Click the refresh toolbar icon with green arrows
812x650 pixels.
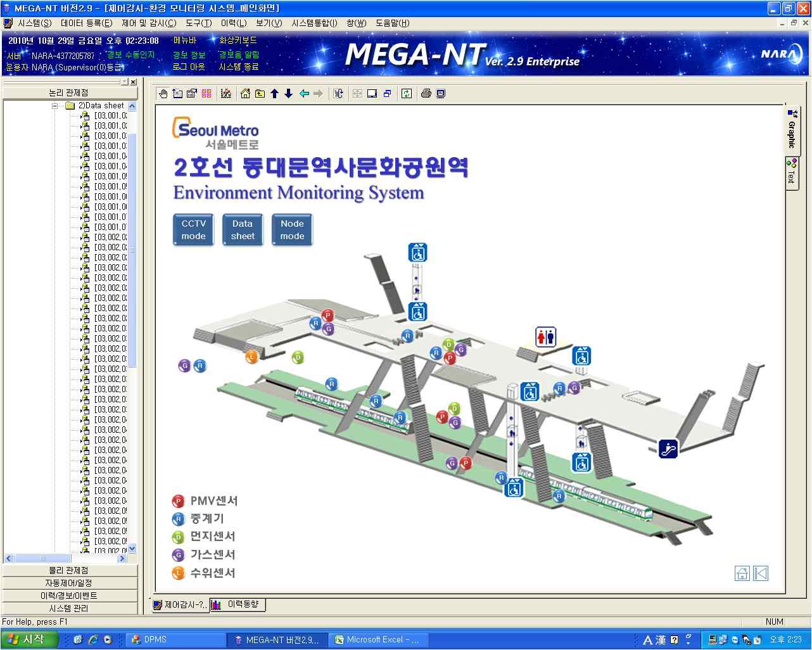407,94
